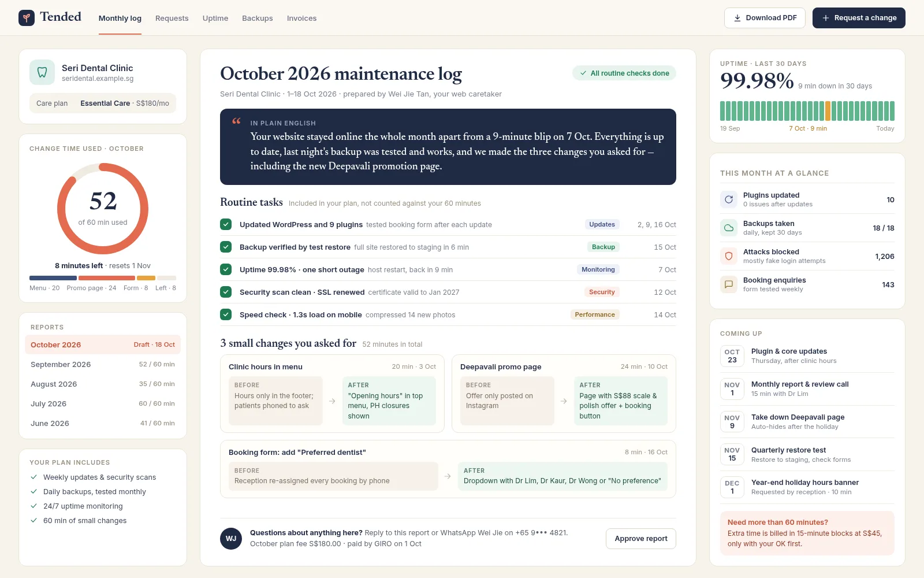Click the Plugins updated refresh icon
Viewport: 924px width, 578px height.
click(729, 199)
